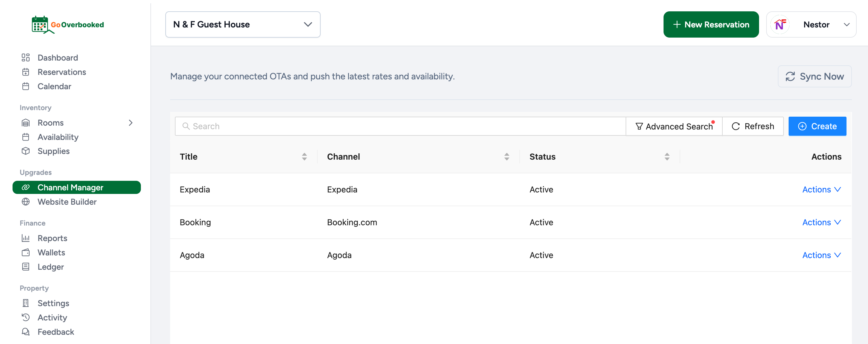Sort the table by Channel column arrows
This screenshot has width=868, height=344.
507,157
